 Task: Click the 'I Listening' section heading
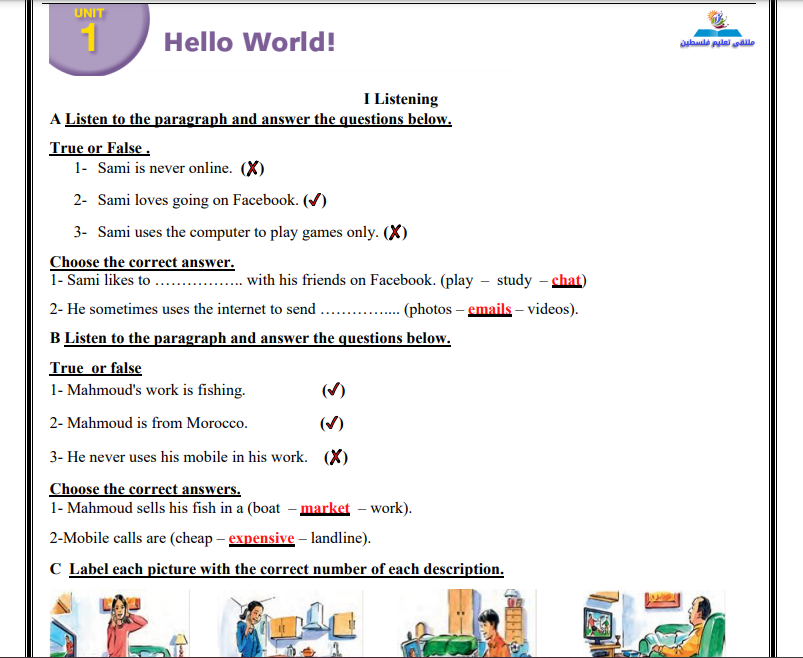point(401,98)
